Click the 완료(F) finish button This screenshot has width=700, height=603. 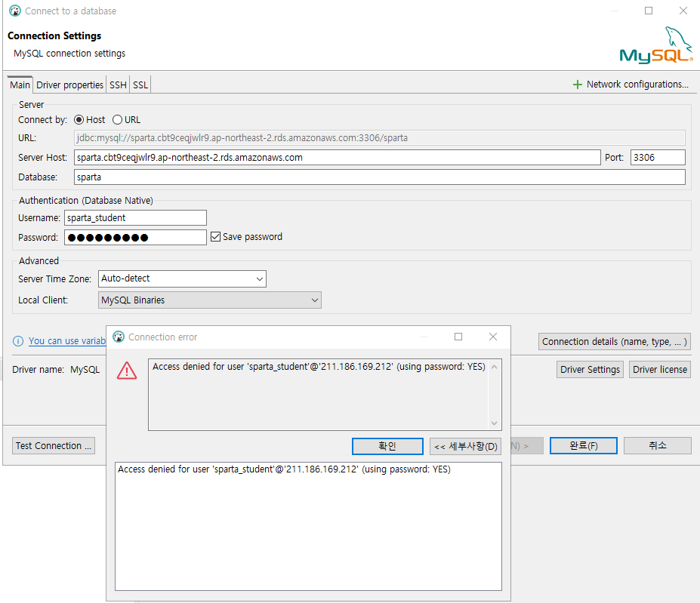click(584, 445)
